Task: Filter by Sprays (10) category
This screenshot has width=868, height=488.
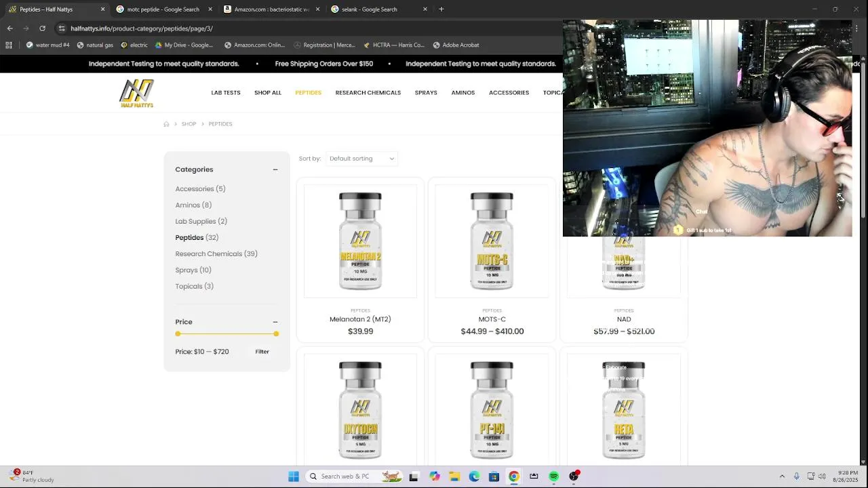Action: (193, 270)
